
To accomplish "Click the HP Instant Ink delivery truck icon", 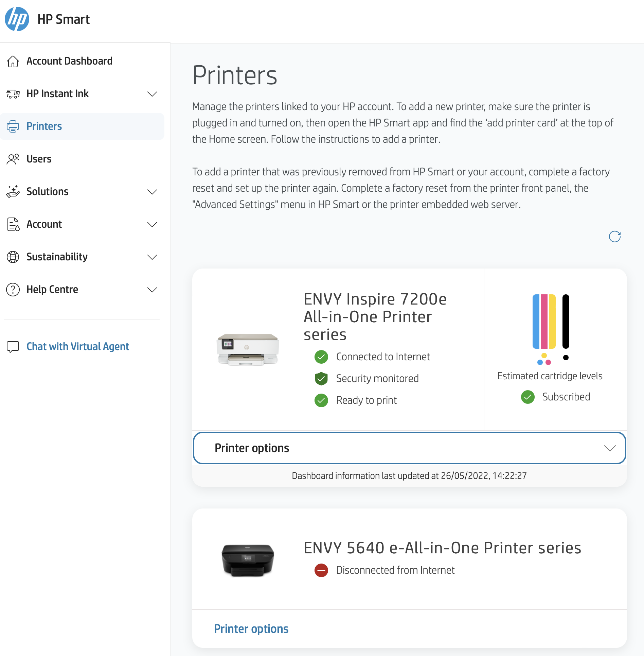I will tap(13, 94).
